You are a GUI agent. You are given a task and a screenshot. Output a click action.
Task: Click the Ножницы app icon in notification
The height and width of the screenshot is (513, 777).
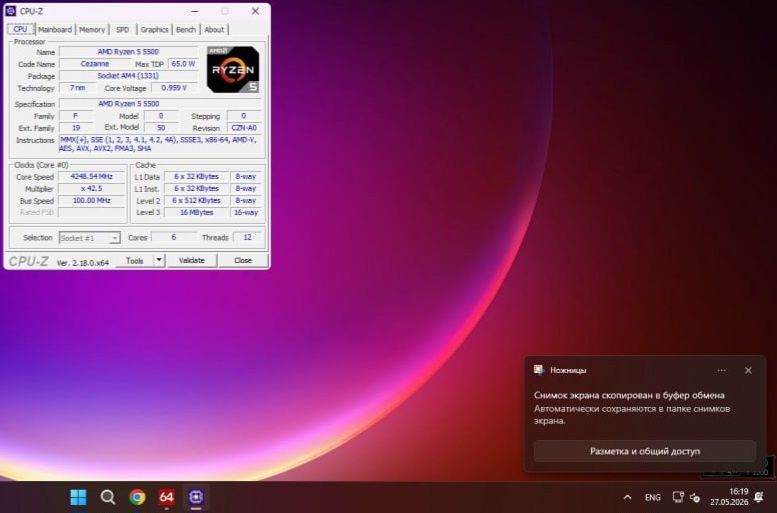(539, 370)
